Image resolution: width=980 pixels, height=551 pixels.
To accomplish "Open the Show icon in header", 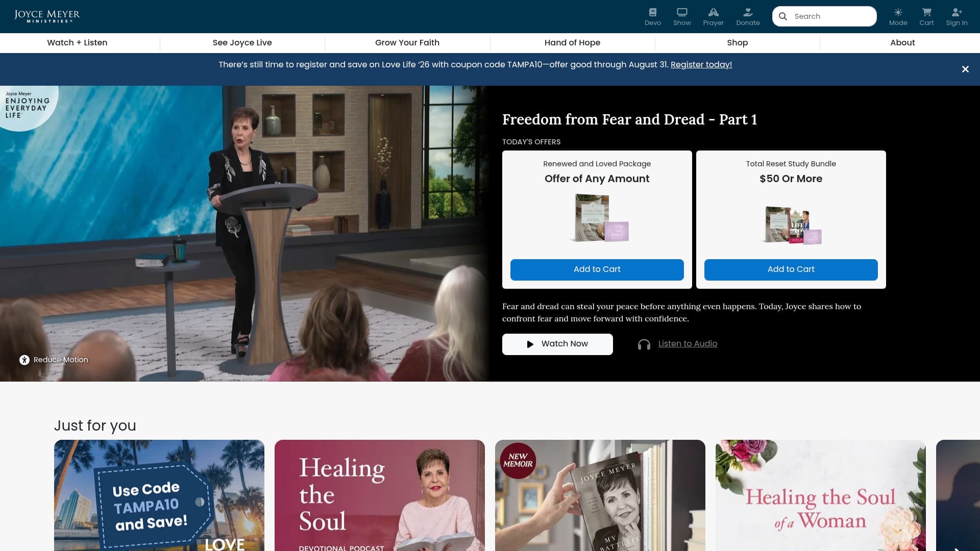I will point(682,17).
